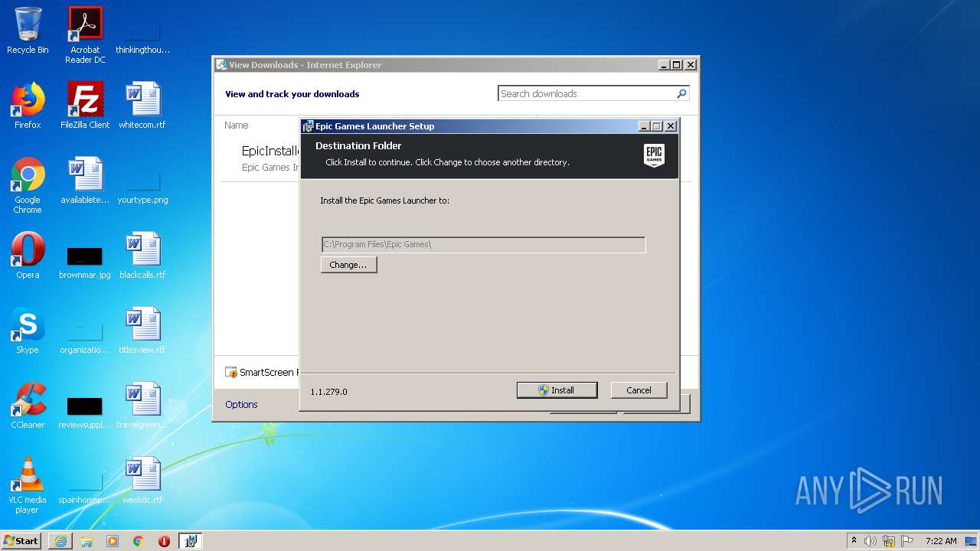Viewport: 980px width, 551px height.
Task: Click the volume speaker tray icon
Action: pyautogui.click(x=871, y=541)
